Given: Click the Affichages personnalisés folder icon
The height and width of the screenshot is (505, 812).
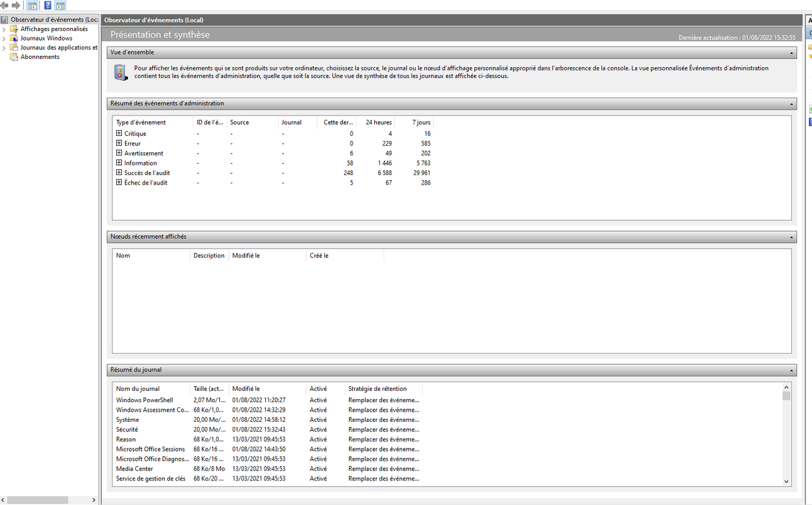Looking at the screenshot, I should [14, 29].
